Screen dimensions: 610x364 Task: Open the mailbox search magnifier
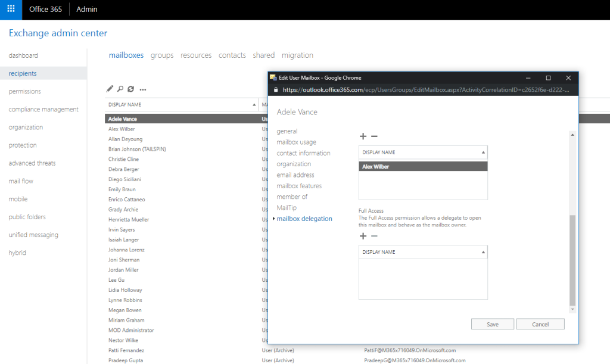(122, 88)
